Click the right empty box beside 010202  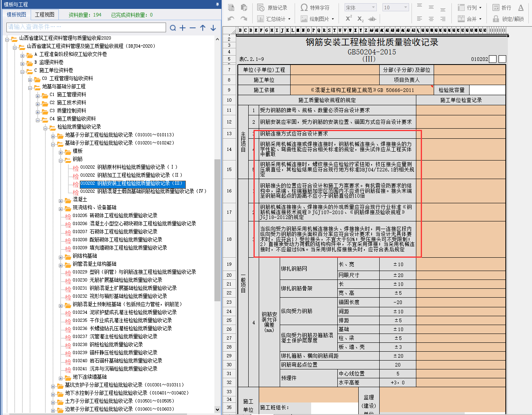(x=502, y=59)
